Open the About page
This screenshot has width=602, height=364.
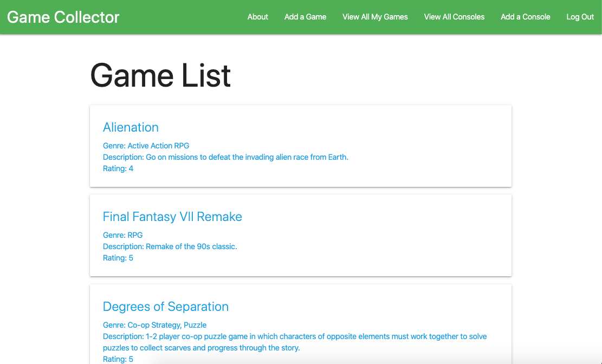(x=257, y=17)
